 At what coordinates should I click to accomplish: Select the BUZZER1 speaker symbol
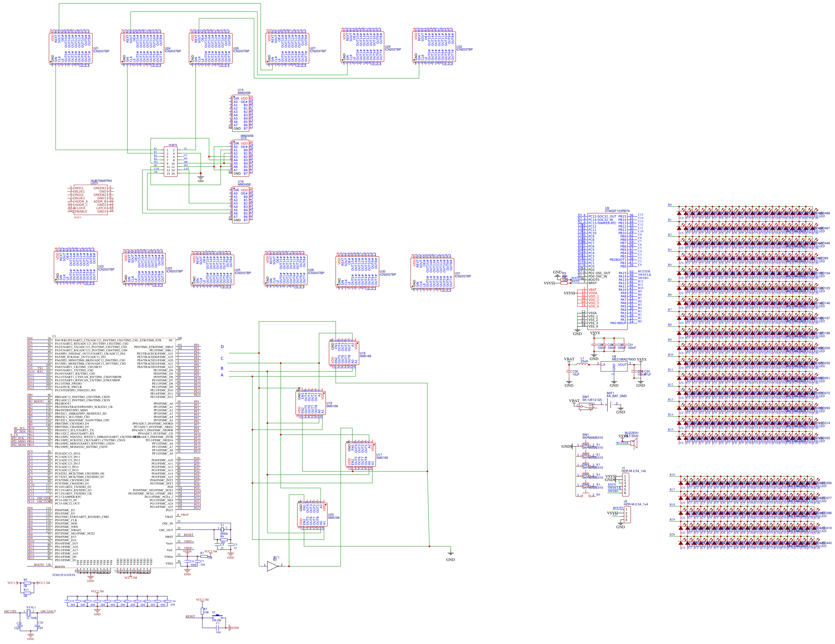tap(634, 443)
